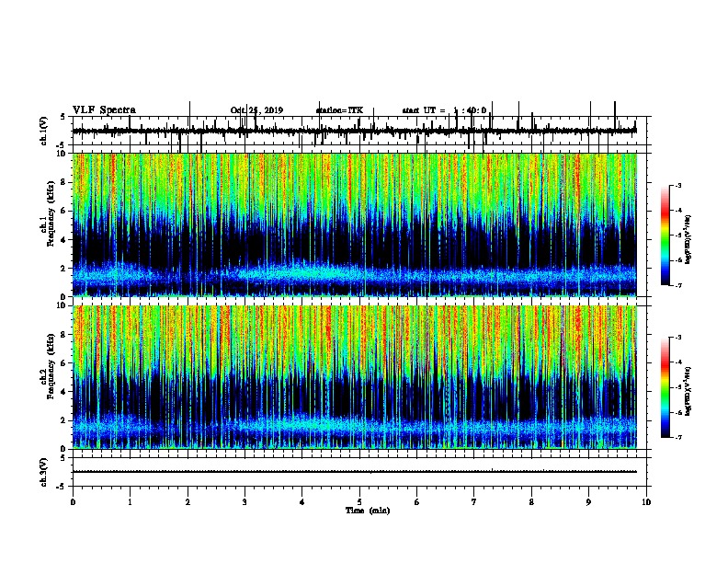This screenshot has height=563, width=728.
Task: Click the "-3" label on ch.1 color bar
Action: coord(678,185)
